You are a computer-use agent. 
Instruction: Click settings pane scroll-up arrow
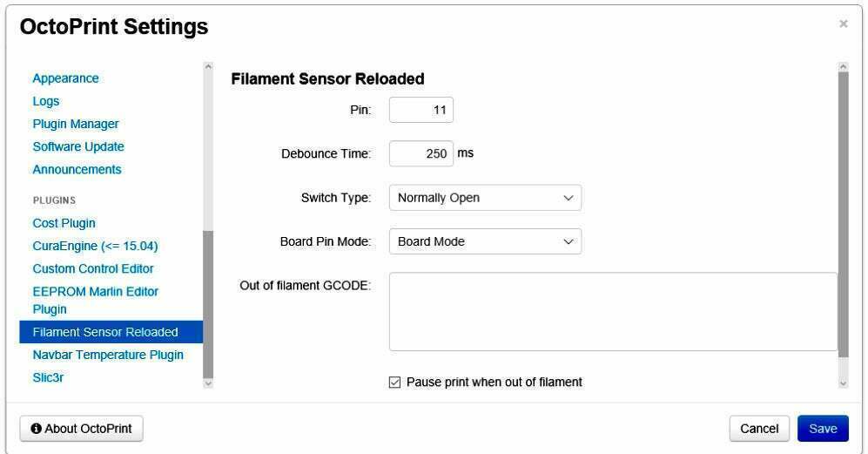click(843, 67)
